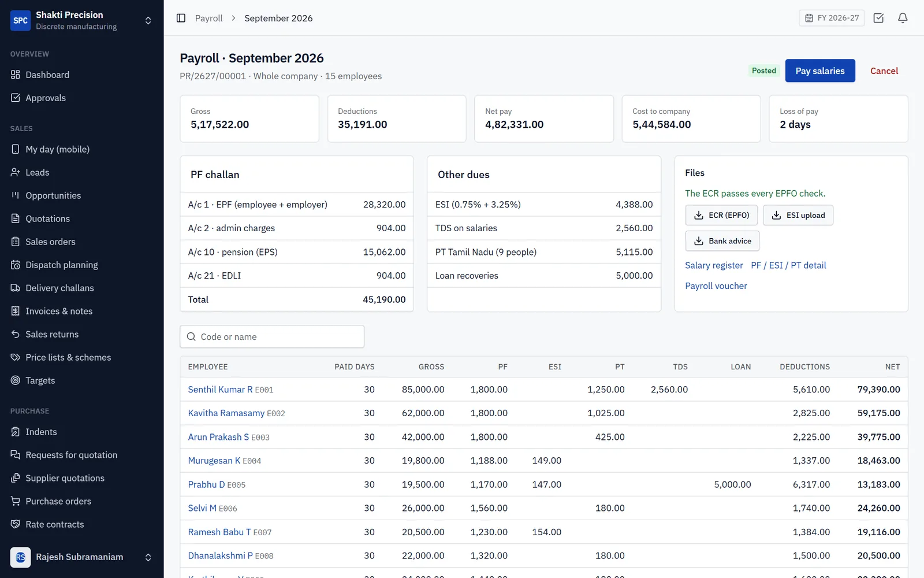Open the FY 2026-27 selector
The height and width of the screenshot is (578, 924).
pyautogui.click(x=832, y=18)
